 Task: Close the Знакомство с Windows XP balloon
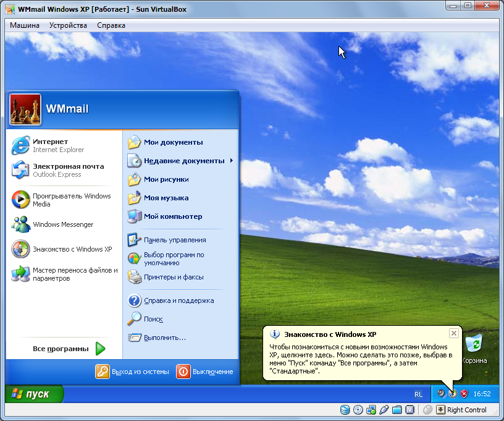coord(453,333)
